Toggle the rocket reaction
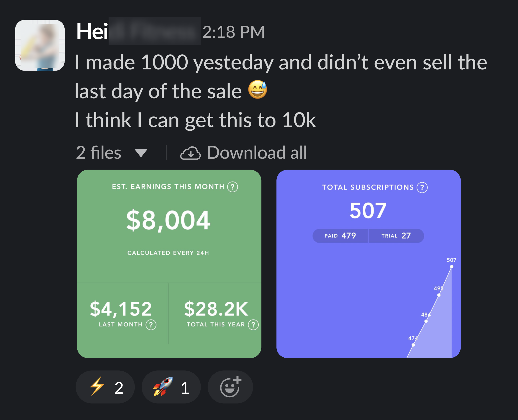Screen dimensions: 518x420 pos(171,387)
